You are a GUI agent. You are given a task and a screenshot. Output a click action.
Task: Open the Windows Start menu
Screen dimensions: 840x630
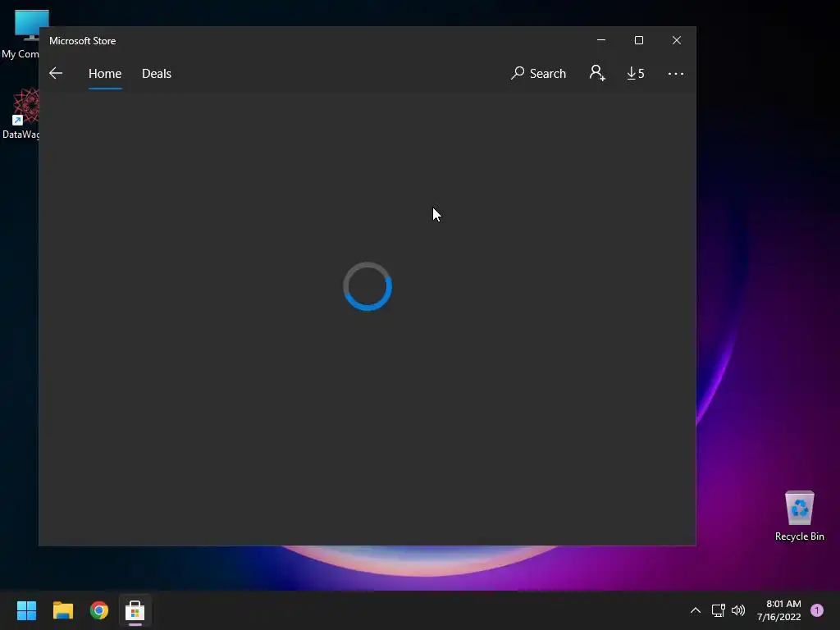[x=26, y=610]
